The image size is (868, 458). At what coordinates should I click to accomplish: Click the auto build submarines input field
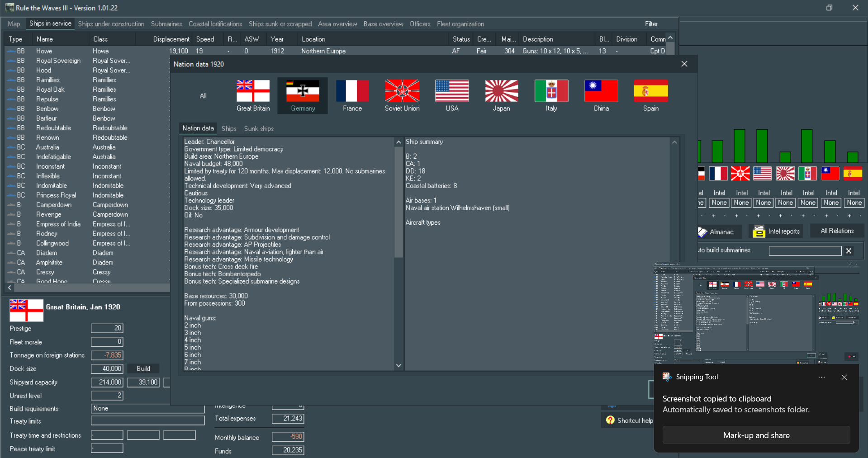point(805,250)
